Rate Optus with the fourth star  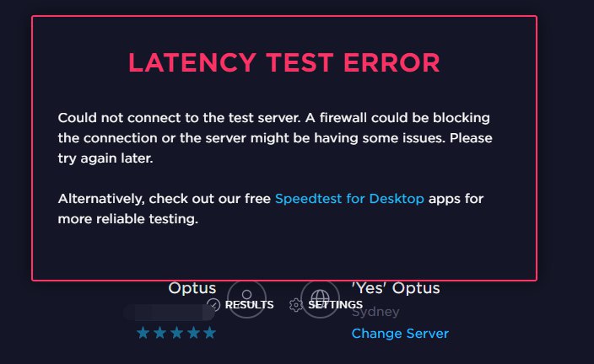click(x=192, y=334)
